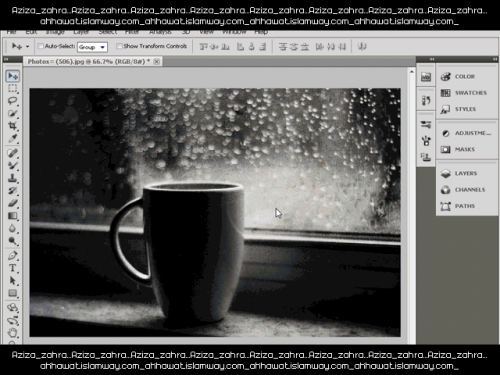
Task: Select the Hand tool
Action: [13, 332]
